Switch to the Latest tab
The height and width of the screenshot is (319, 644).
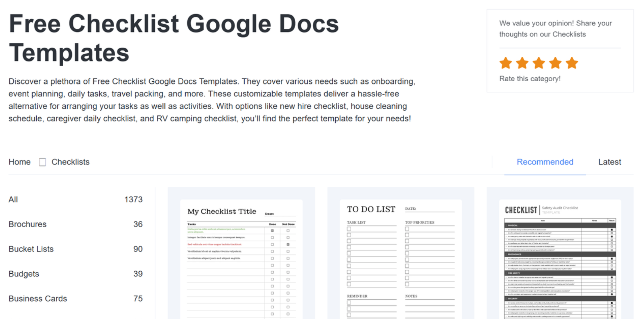point(609,162)
